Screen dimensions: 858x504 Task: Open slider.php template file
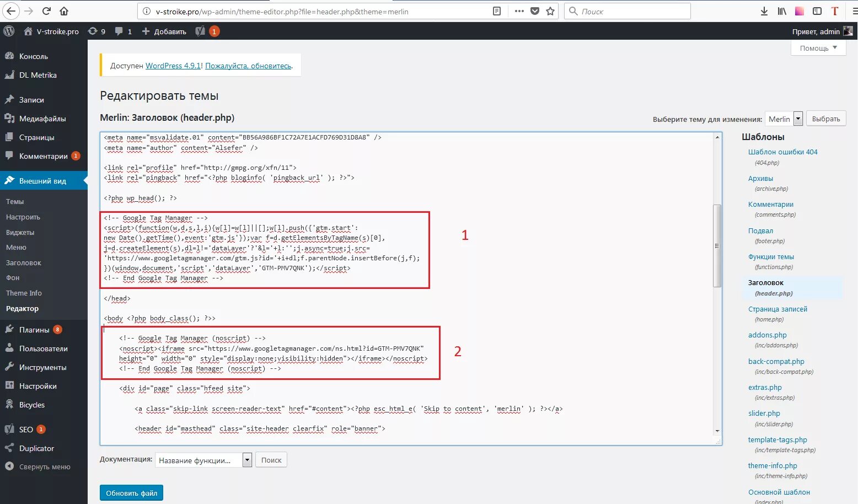tap(764, 413)
